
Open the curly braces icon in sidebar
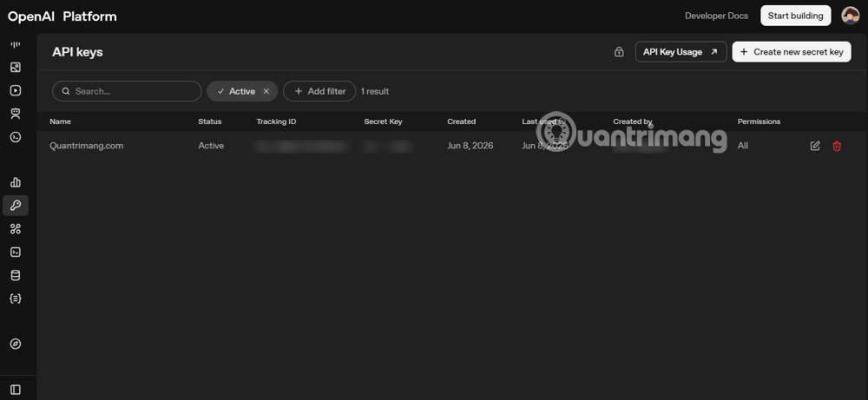pyautogui.click(x=16, y=298)
